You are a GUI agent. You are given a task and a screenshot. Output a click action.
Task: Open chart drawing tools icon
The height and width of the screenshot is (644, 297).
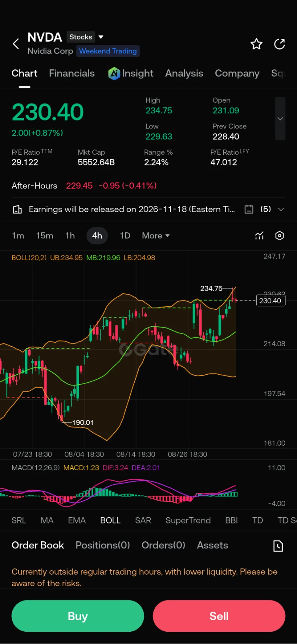point(259,236)
